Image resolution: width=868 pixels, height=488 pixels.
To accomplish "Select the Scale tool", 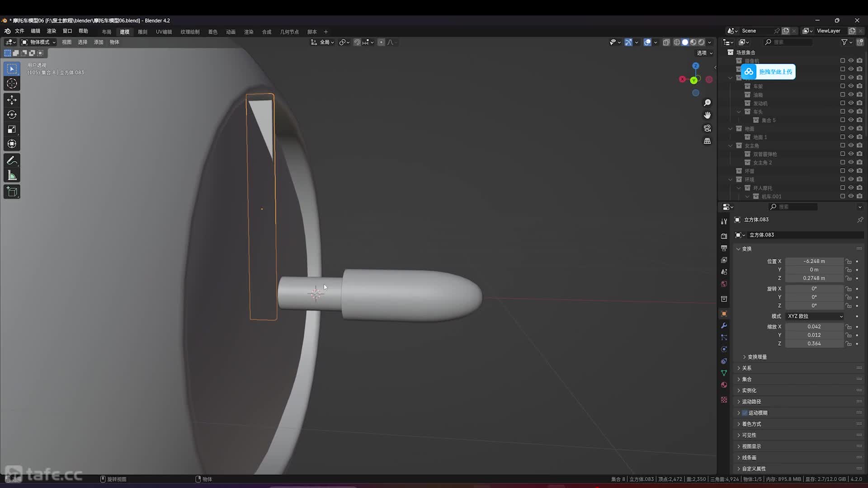I will (12, 129).
